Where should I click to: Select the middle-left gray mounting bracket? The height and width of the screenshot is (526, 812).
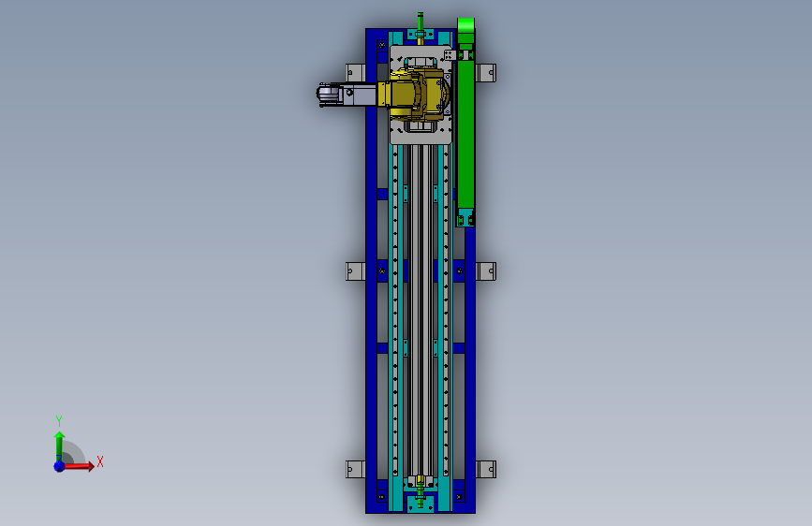[355, 271]
